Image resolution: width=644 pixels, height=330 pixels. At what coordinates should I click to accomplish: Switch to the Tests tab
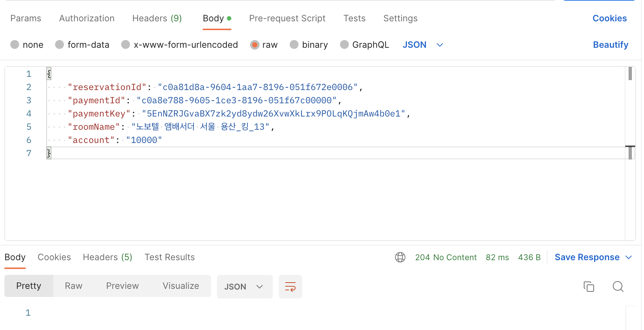click(x=354, y=18)
